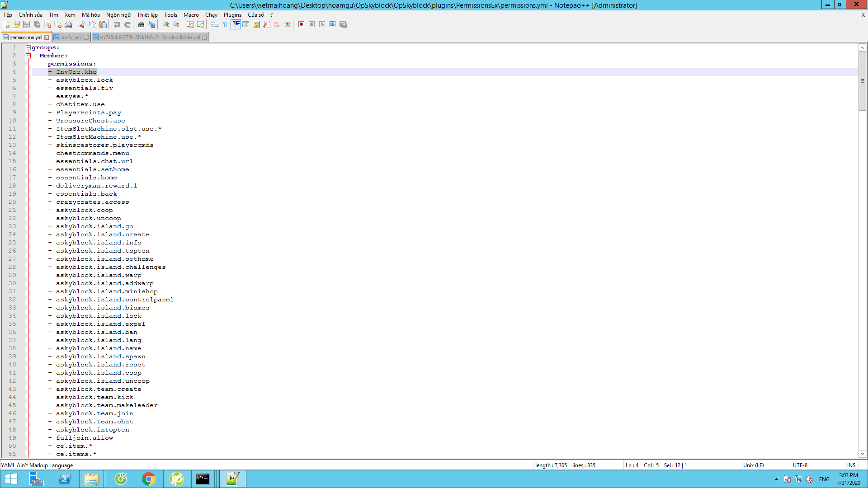
Task: Click the Undo arrow icon
Action: (x=117, y=24)
